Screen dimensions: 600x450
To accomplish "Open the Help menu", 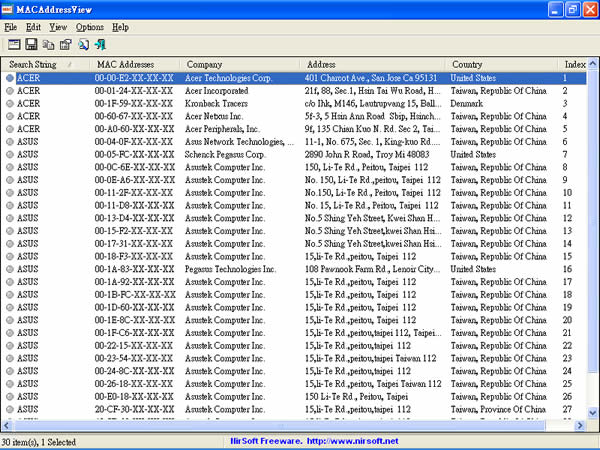I will [120, 27].
